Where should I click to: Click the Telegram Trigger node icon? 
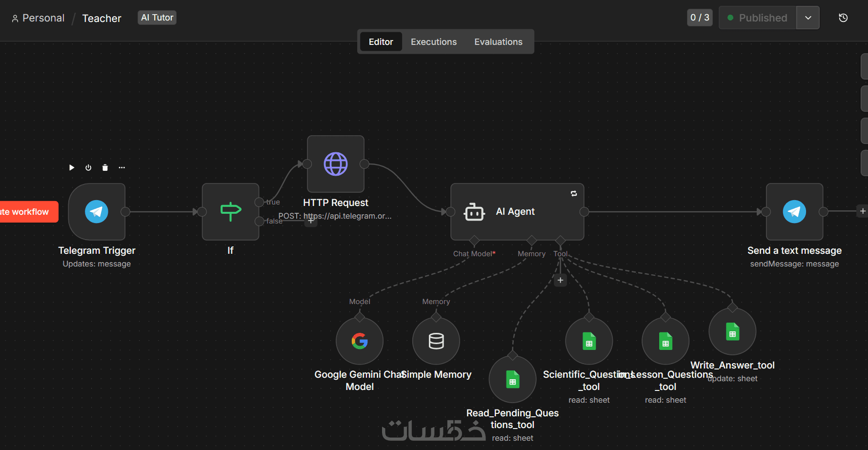pyautogui.click(x=97, y=211)
